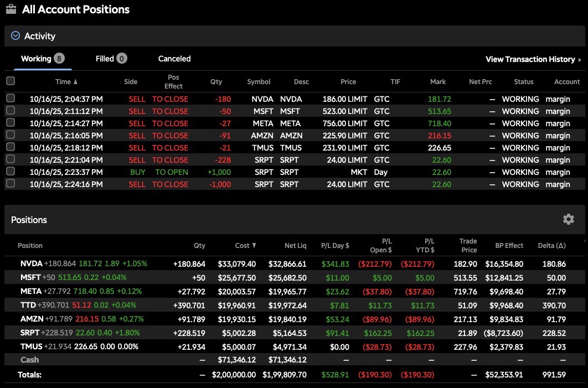Click the NVDA position row symbol
Screen dimensions: 588x388
(31, 264)
